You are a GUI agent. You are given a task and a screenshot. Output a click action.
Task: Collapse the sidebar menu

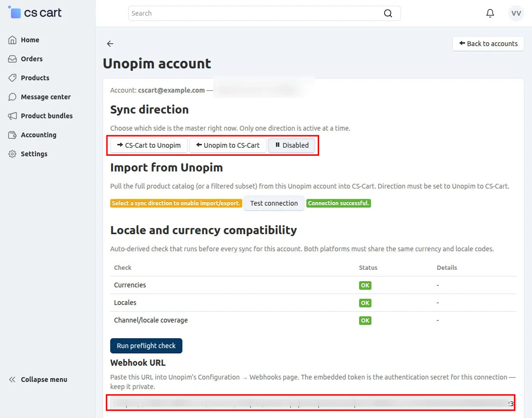click(x=38, y=380)
